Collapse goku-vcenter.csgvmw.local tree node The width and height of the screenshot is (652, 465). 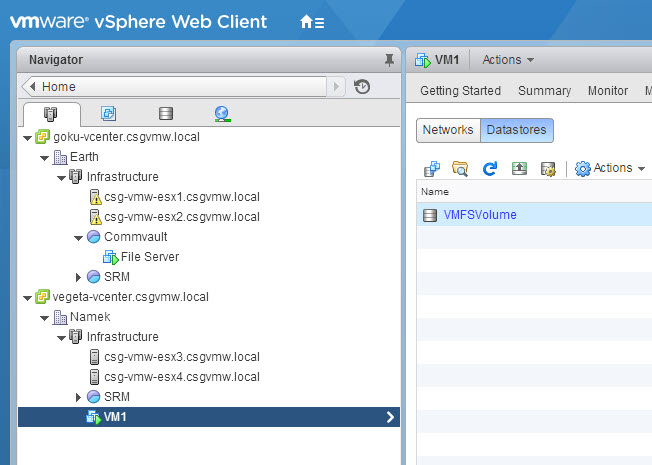(28, 138)
